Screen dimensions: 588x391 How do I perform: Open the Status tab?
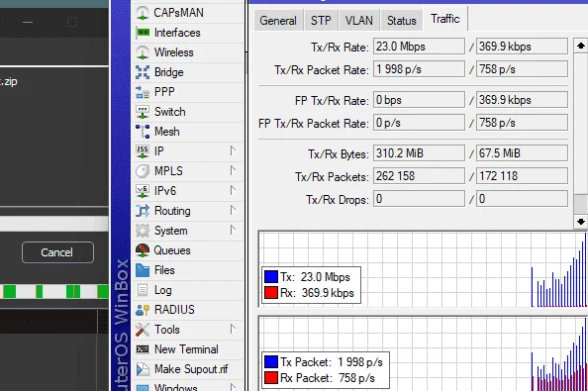pyautogui.click(x=401, y=20)
